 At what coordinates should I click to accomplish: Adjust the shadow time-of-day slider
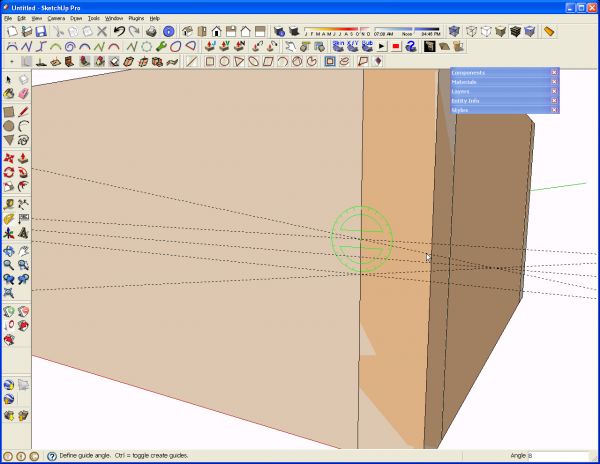407,29
